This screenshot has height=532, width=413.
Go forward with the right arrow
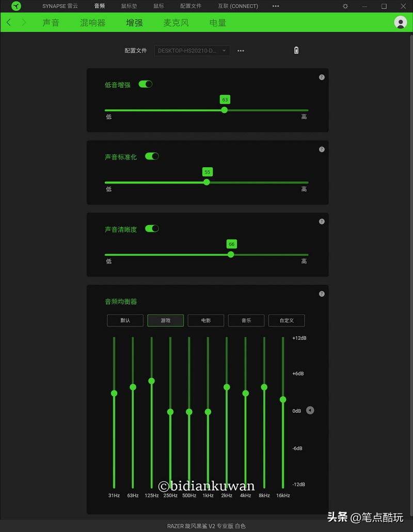pyautogui.click(x=24, y=22)
